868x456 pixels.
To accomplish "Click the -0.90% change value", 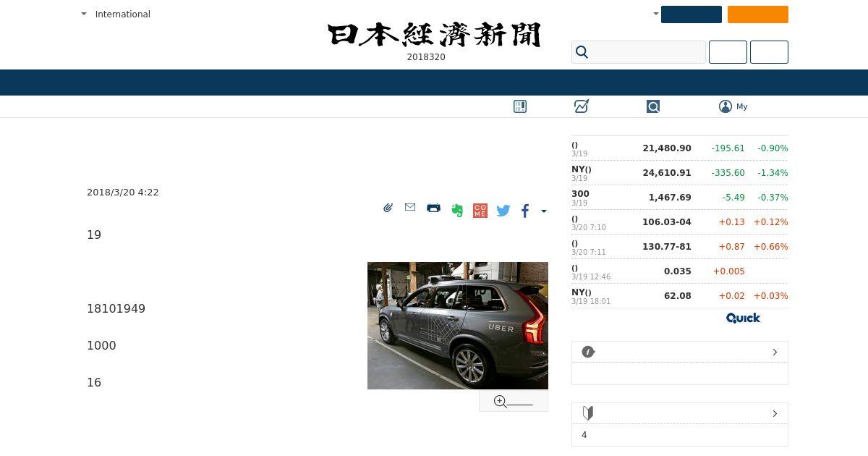I will tap(773, 148).
